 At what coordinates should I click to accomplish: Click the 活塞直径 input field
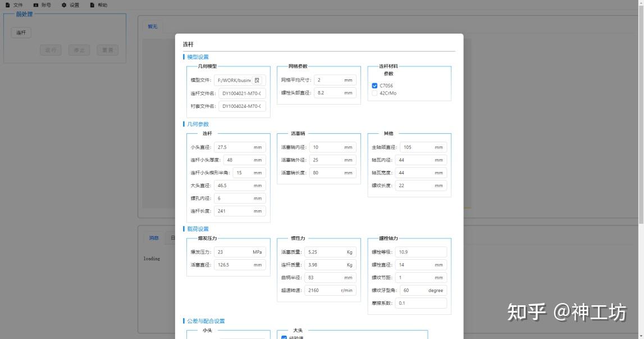click(x=240, y=265)
